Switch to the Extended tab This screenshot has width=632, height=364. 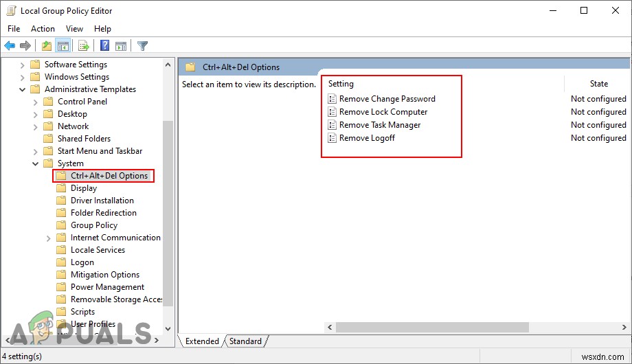[x=202, y=341]
